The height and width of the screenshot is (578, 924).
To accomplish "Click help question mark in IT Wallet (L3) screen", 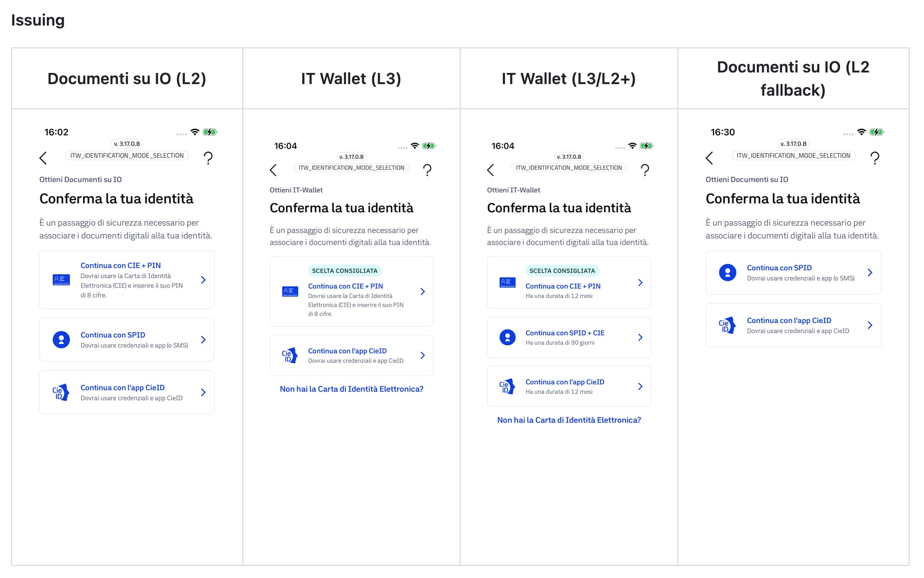I will [427, 170].
